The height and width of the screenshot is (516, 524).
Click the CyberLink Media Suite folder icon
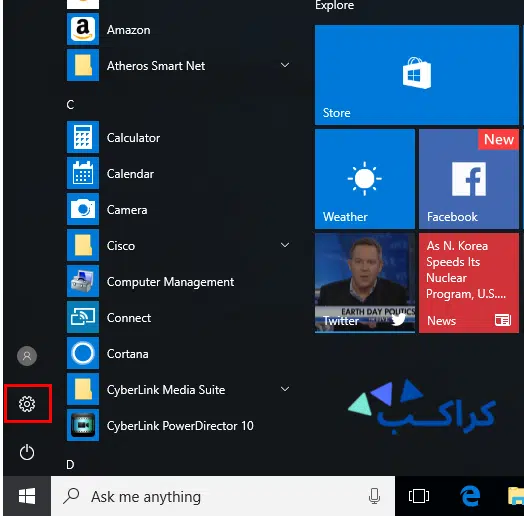pos(83,389)
